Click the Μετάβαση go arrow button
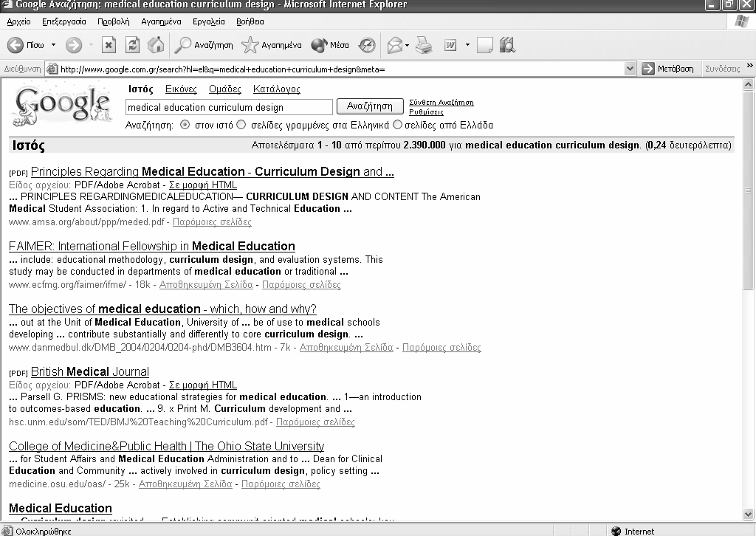Viewport: 756px width, 536px height. pyautogui.click(x=667, y=69)
